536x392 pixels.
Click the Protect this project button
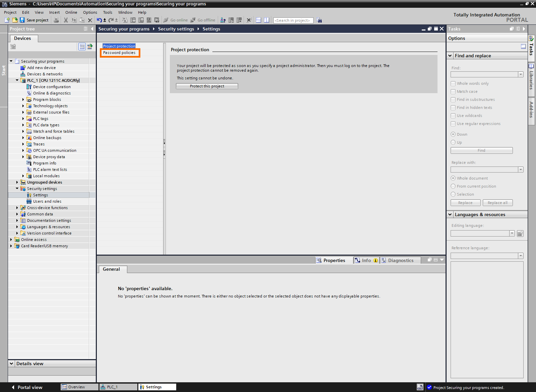[207, 86]
